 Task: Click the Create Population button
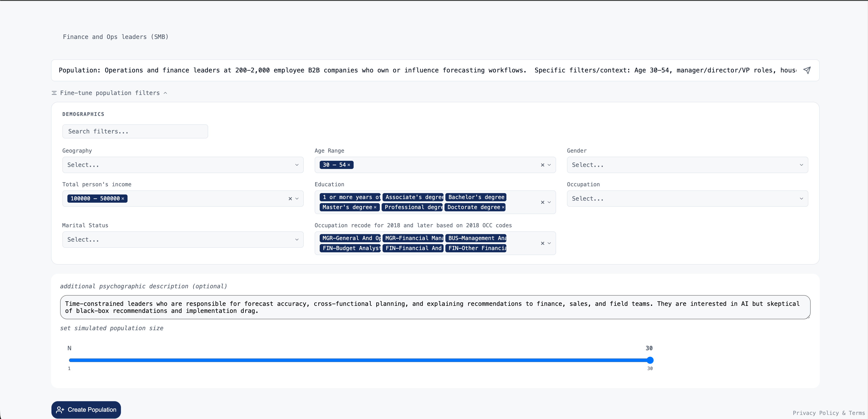tap(86, 410)
